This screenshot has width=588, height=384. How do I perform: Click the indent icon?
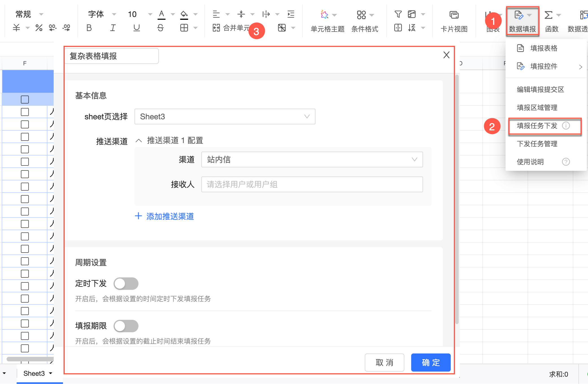tap(291, 14)
